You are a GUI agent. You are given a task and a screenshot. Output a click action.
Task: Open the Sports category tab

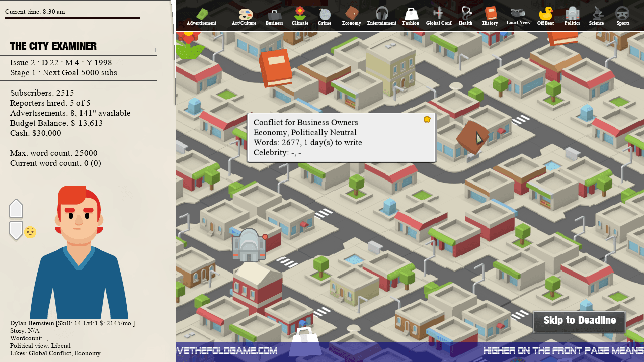click(623, 16)
